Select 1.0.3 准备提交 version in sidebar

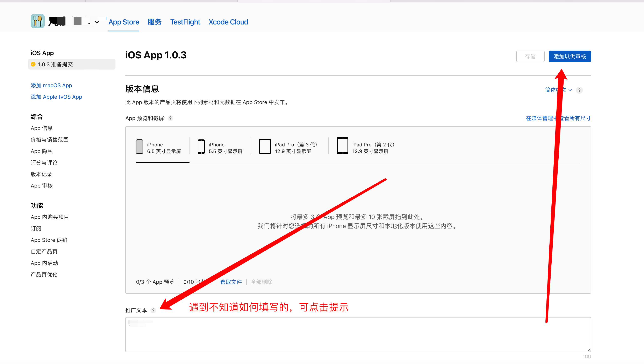(55, 65)
